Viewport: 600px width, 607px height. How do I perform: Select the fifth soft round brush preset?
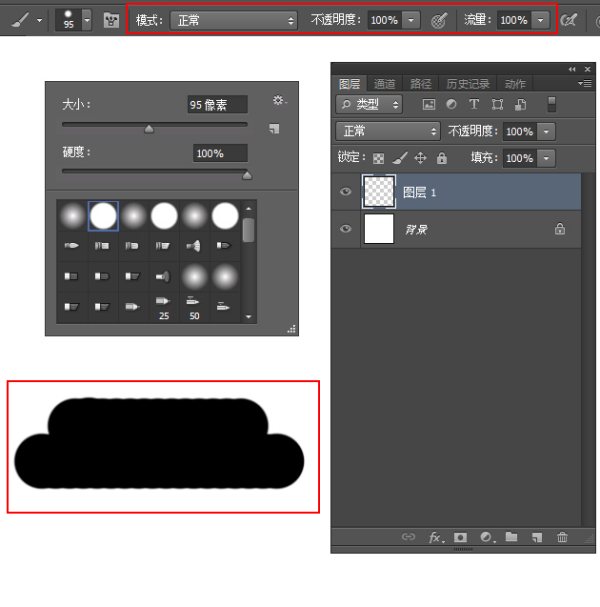coord(194,216)
